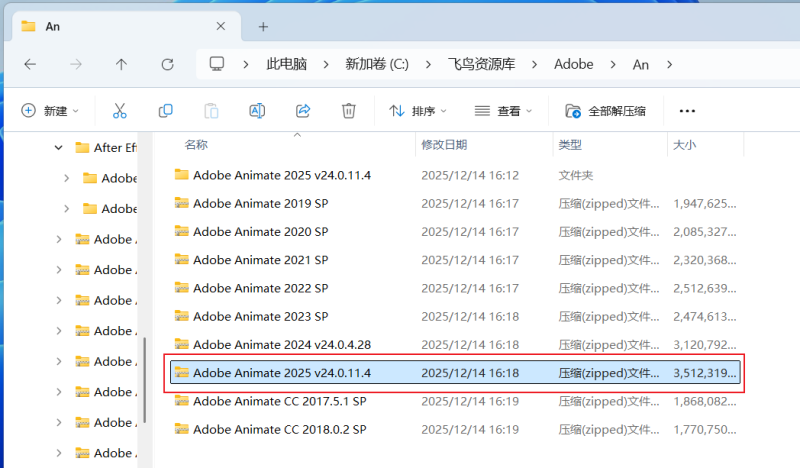Sort by 名称 column header
Screen dimensions: 800x468
tap(196, 145)
